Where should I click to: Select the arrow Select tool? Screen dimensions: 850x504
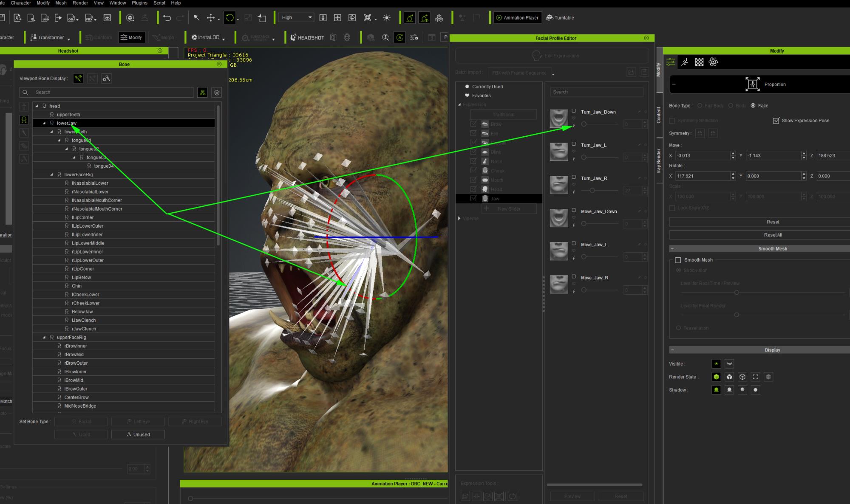coord(196,18)
